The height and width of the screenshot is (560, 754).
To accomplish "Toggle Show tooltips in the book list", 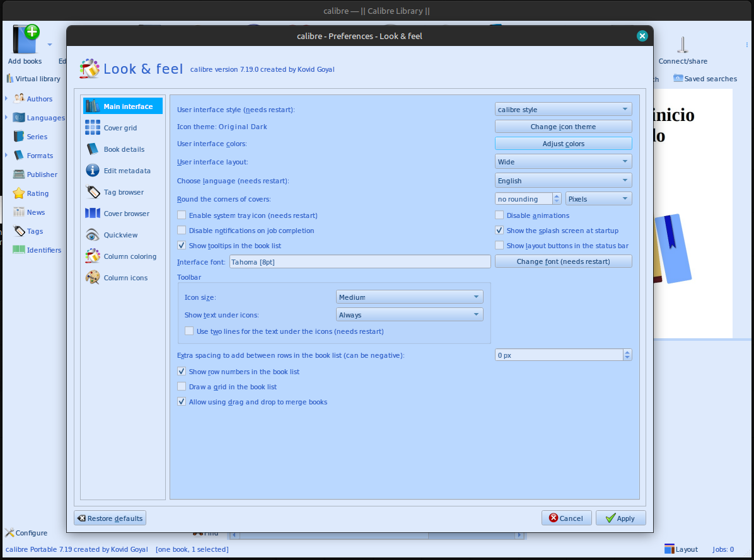I will (x=182, y=246).
